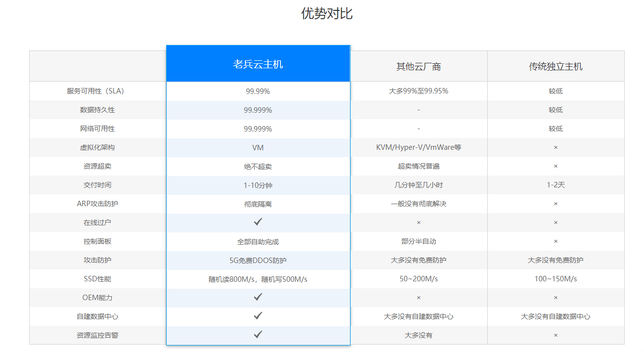Click the KVM/Hyper-V/VmWare等 cell
This screenshot has width=644, height=353.
418,147
